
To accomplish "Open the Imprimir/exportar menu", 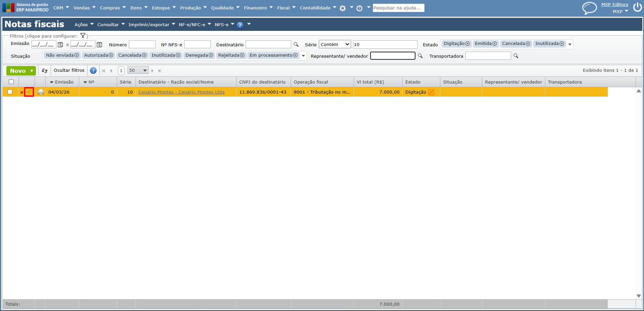I will pos(152,24).
